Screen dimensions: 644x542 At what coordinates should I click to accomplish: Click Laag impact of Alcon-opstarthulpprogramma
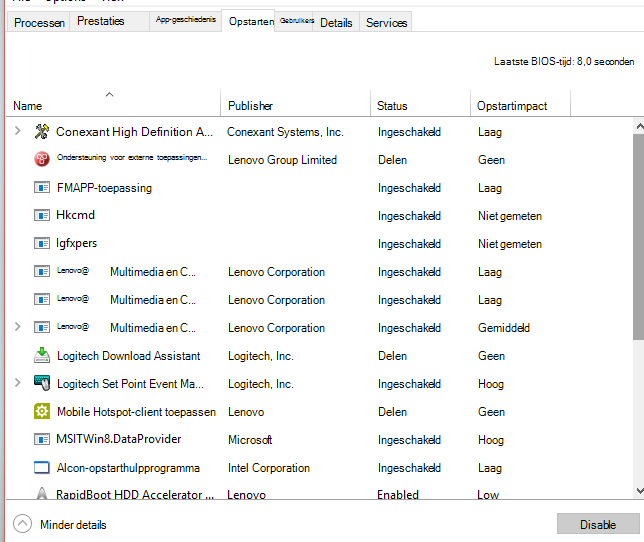tap(490, 468)
